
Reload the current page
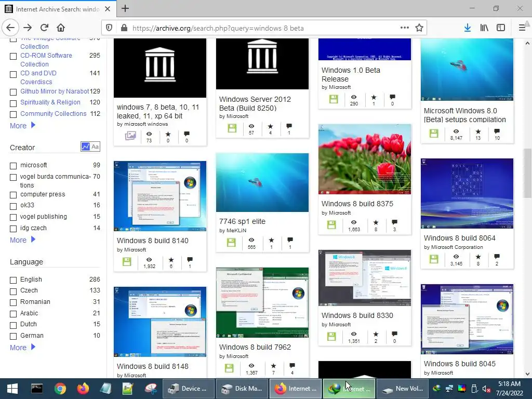44,28
